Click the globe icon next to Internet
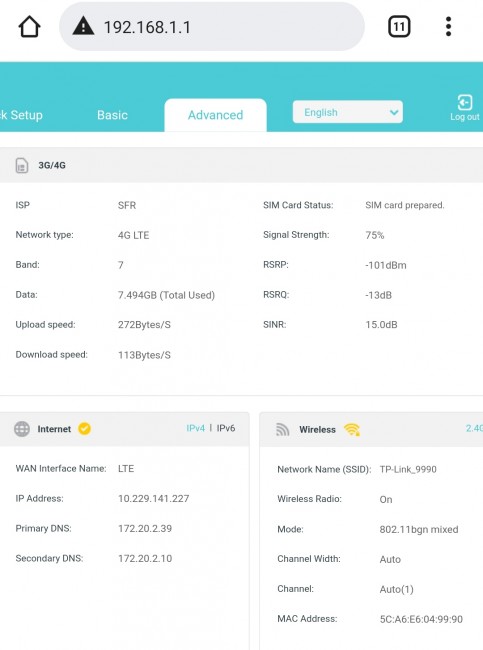Image resolution: width=483 pixels, height=650 pixels. click(x=22, y=429)
